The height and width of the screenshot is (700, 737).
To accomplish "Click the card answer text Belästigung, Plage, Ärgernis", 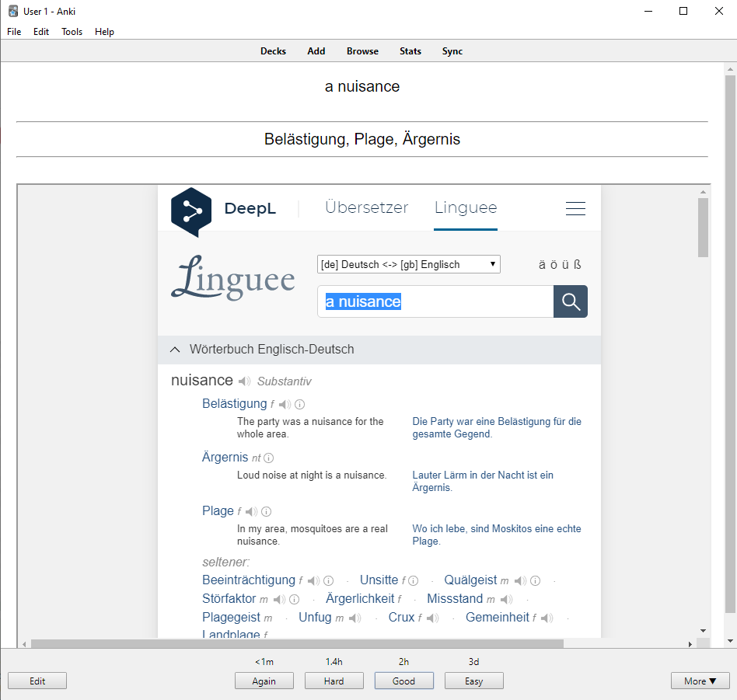I will [362, 139].
